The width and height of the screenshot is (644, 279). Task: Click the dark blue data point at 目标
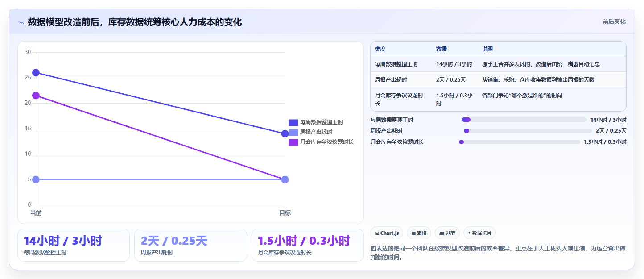[285, 133]
